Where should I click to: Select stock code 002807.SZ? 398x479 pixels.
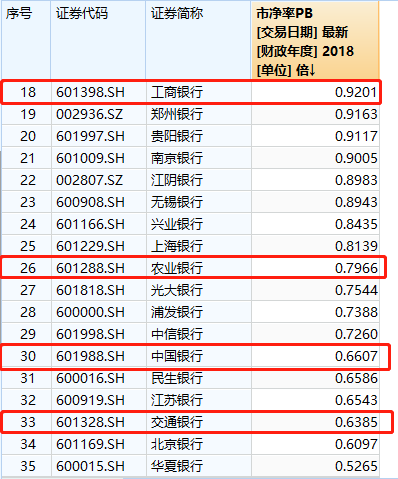click(90, 180)
